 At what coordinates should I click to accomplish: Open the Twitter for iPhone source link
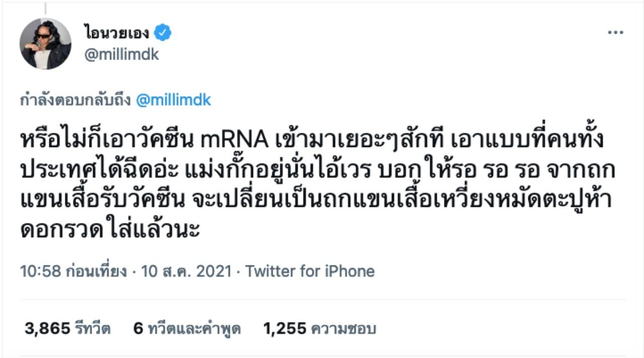tap(310, 271)
